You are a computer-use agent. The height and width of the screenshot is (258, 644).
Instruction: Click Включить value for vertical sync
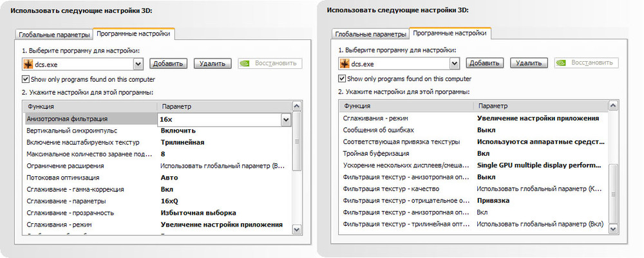tap(178, 131)
